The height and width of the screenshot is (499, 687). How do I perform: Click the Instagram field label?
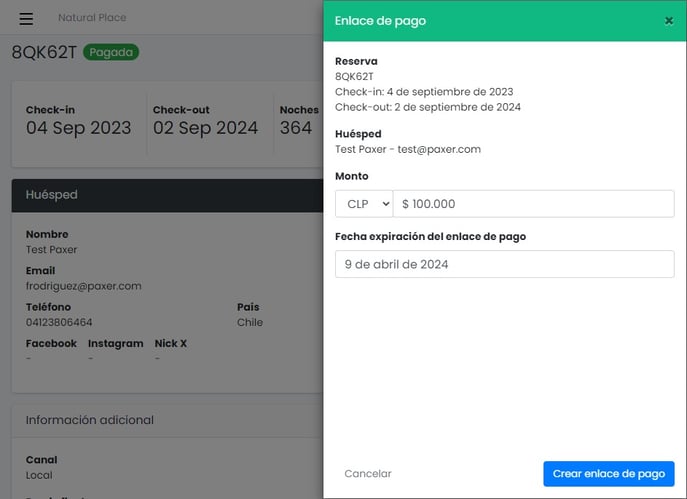(x=116, y=343)
